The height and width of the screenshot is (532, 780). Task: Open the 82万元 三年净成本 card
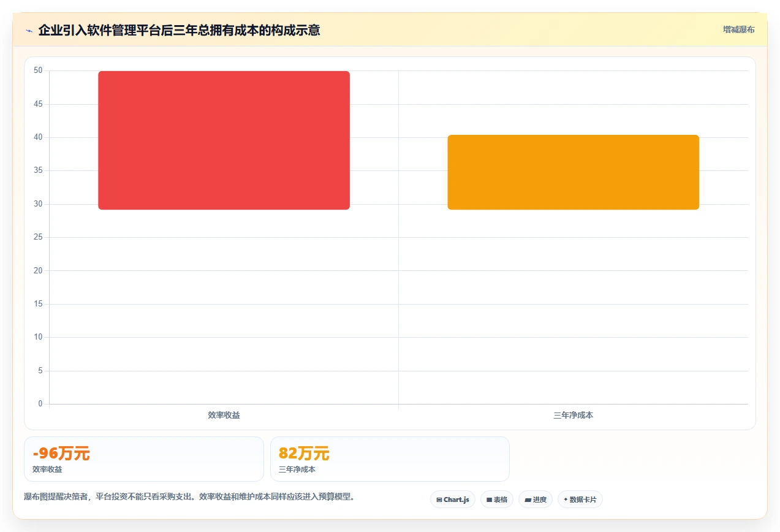[390, 459]
